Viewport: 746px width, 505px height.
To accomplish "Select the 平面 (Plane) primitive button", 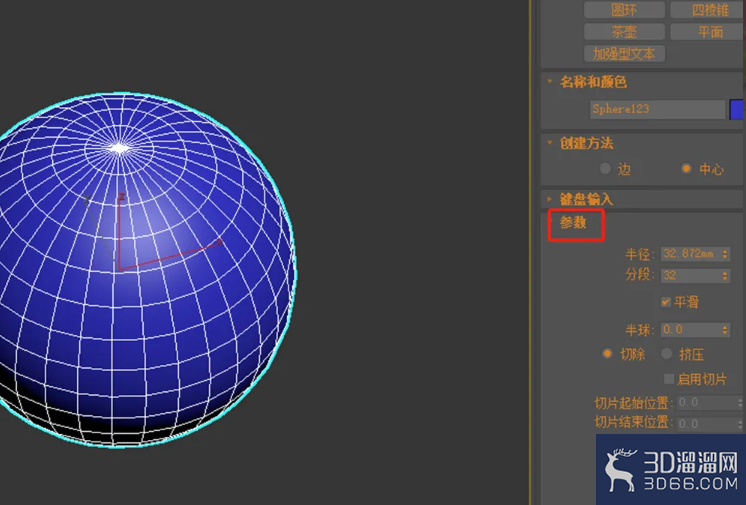I will pos(707,32).
